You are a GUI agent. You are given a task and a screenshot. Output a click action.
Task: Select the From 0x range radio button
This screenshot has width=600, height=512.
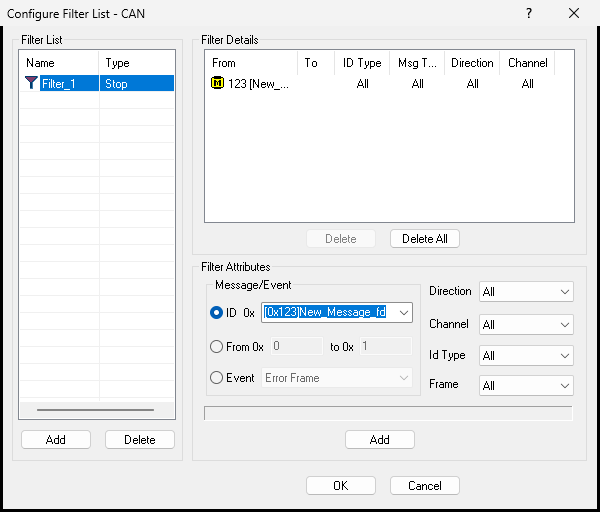[x=217, y=347]
